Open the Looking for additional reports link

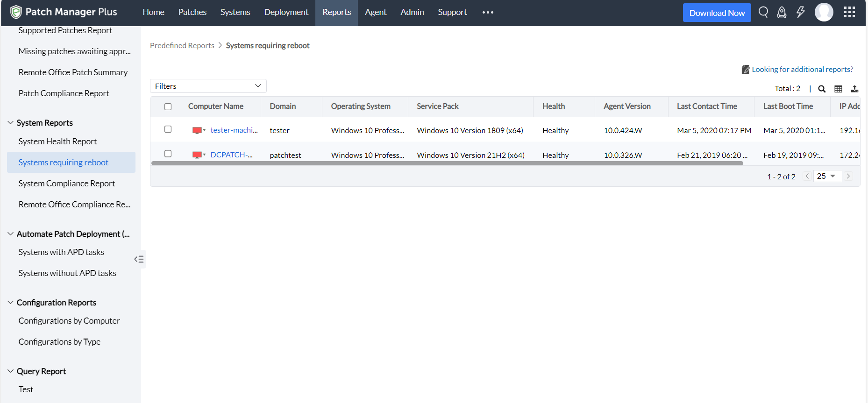pyautogui.click(x=802, y=69)
